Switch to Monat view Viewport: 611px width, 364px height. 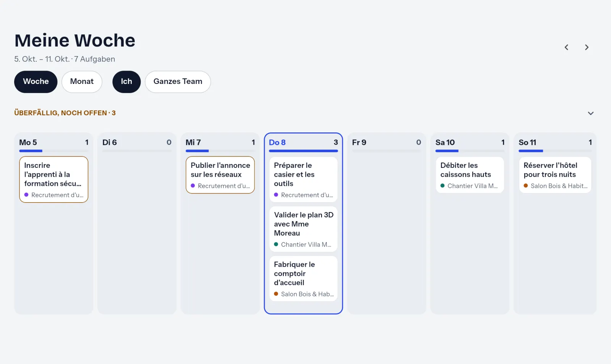(x=82, y=82)
